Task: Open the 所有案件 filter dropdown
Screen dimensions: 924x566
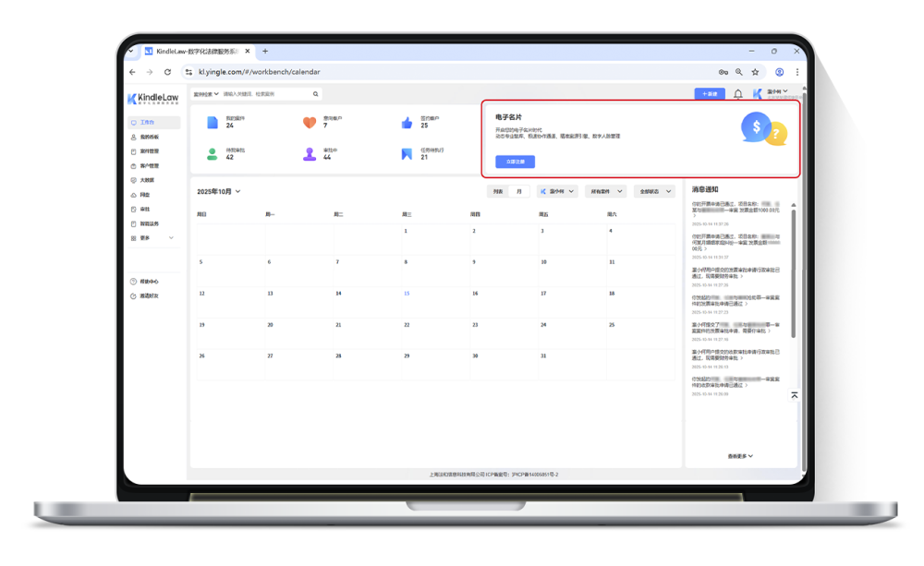Action: tap(605, 191)
